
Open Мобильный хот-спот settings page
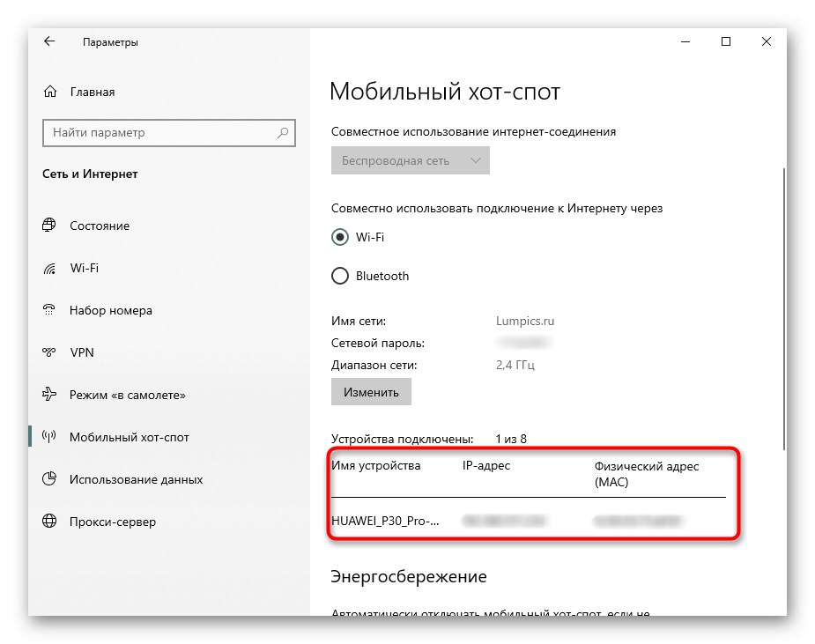(129, 437)
